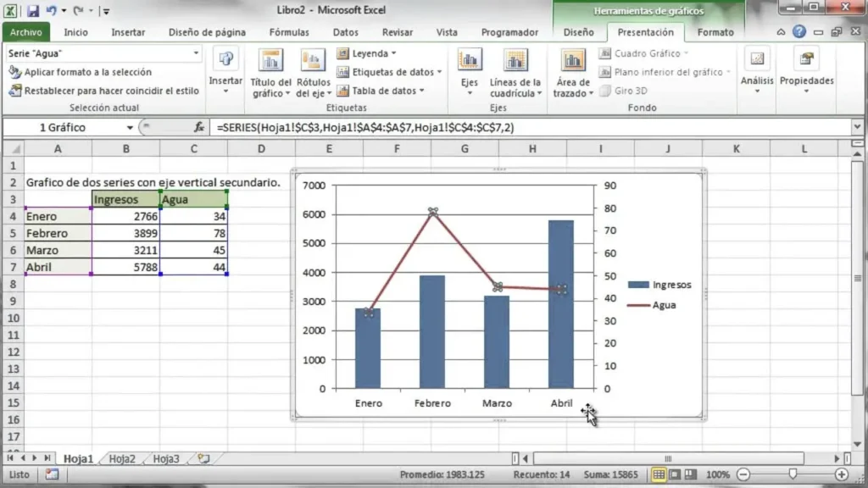
Task: Enable Page Break Preview view
Action: (691, 474)
